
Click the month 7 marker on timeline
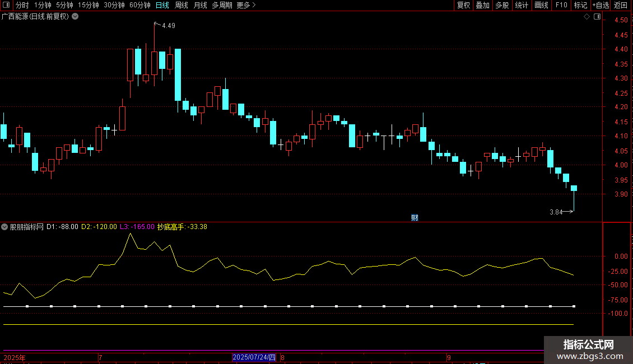tap(100, 357)
